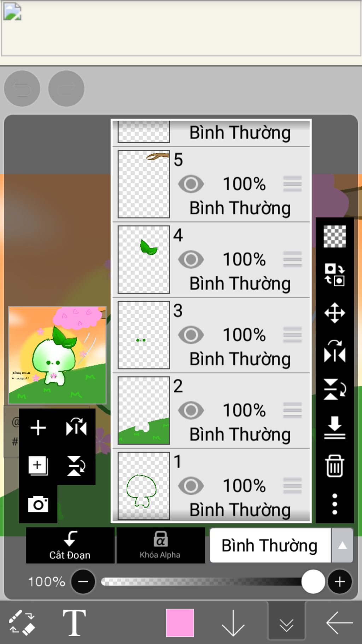Open the three-dot more options menu
The height and width of the screenshot is (644, 362).
pos(334,504)
